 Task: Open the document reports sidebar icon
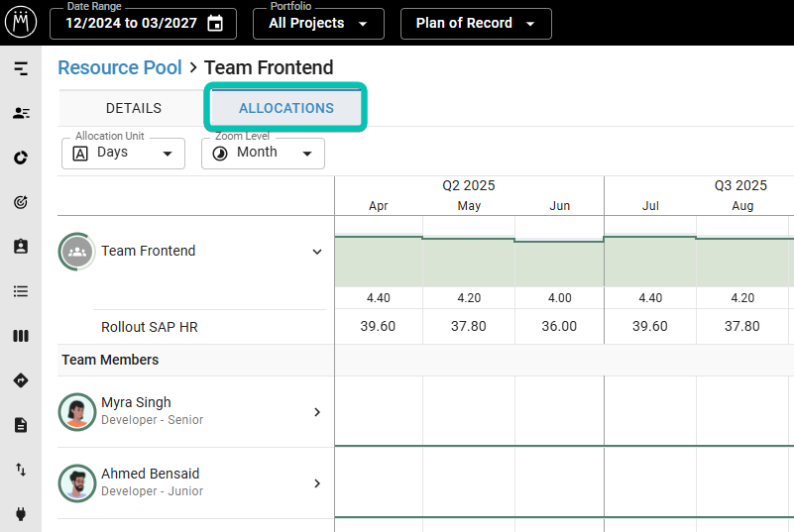21,425
